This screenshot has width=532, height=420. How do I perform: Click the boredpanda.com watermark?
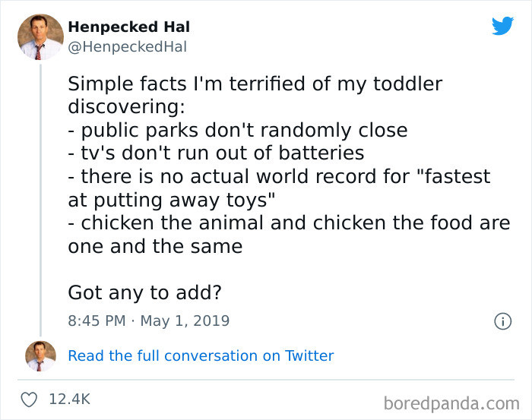click(x=451, y=404)
